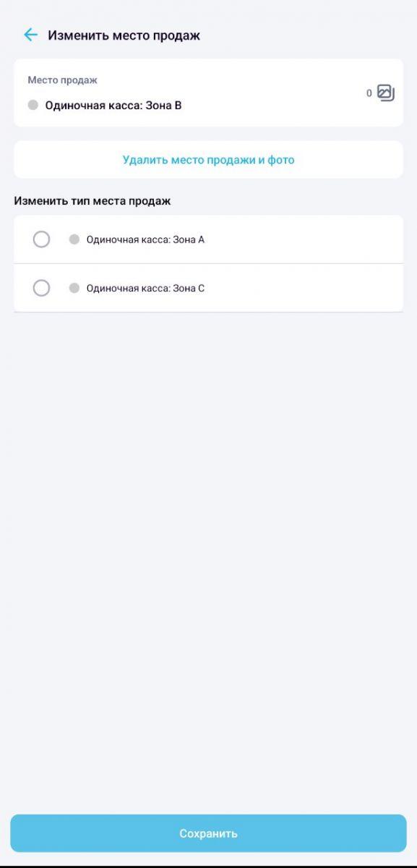The image size is (417, 868).
Task: Click "Удалить место продажи и фото"
Action: coord(208,160)
